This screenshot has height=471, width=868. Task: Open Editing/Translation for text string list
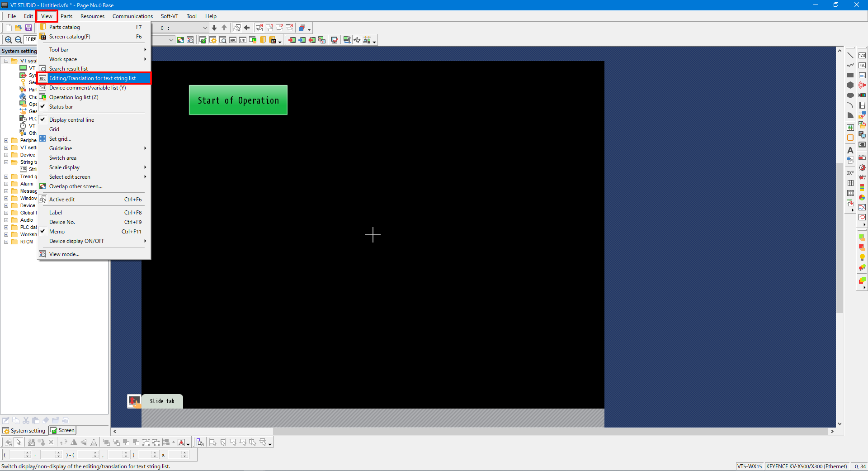coord(92,78)
